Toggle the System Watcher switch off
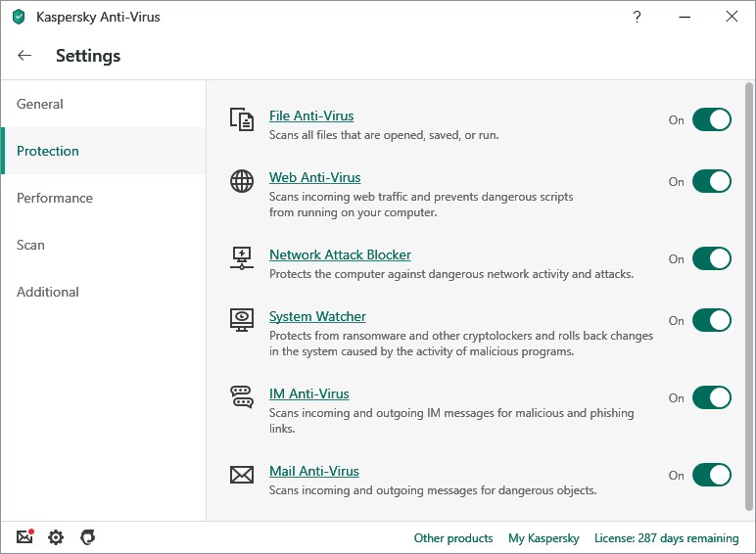The image size is (756, 554). point(711,320)
